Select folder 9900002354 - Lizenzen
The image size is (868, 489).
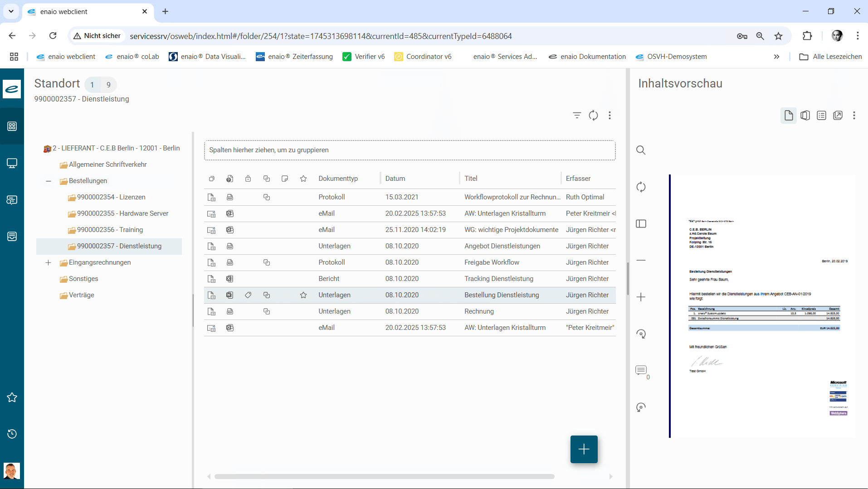pos(111,197)
